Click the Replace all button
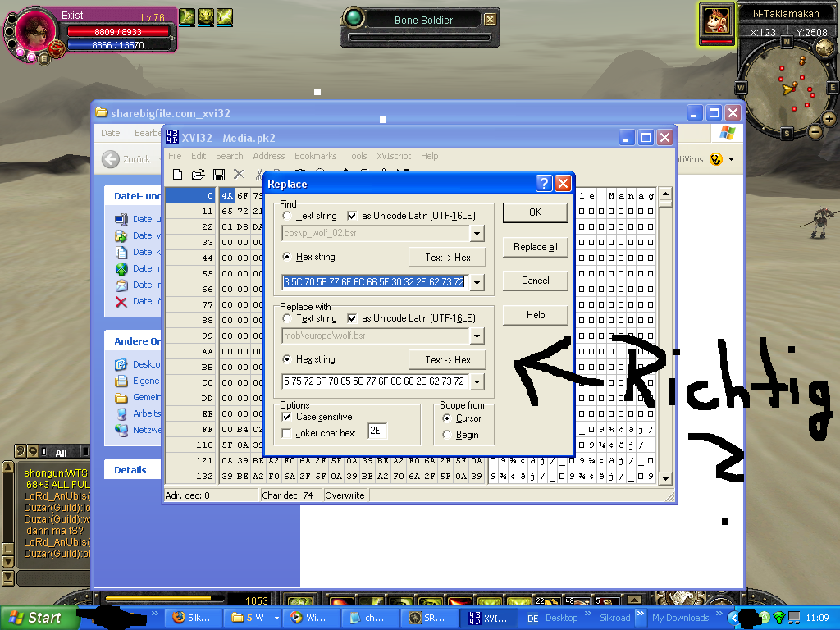 click(535, 246)
